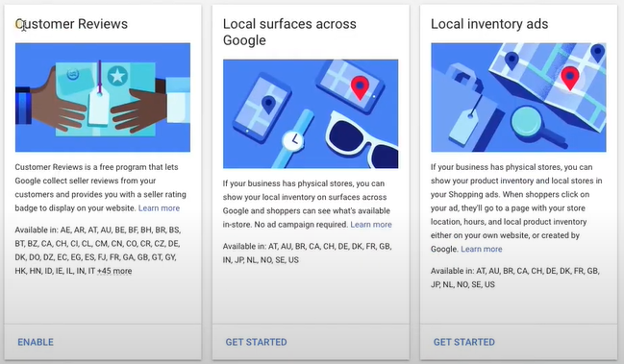
Task: Open Learn more link in Customer Reviews card
Action: coord(159,208)
